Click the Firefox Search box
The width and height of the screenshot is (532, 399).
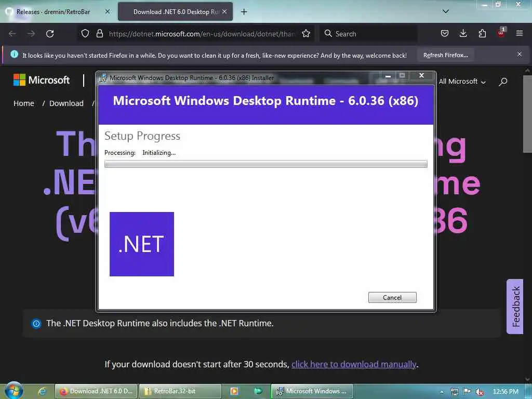(368, 34)
